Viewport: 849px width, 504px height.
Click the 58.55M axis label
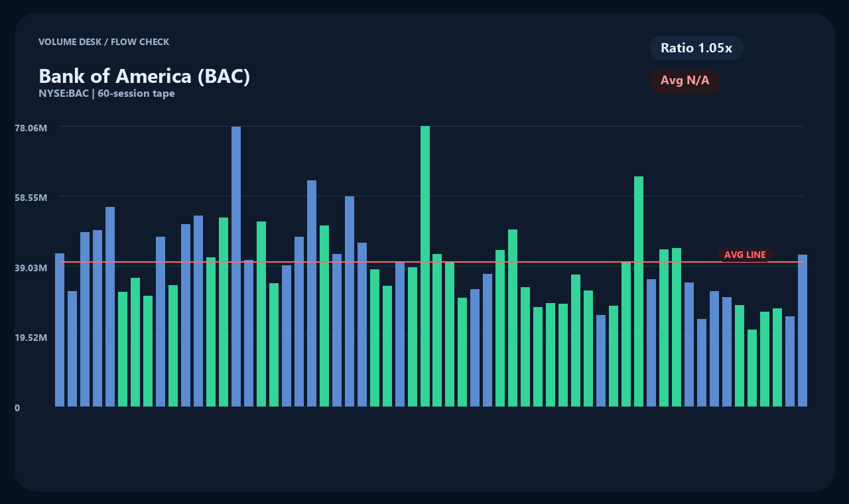click(x=31, y=198)
